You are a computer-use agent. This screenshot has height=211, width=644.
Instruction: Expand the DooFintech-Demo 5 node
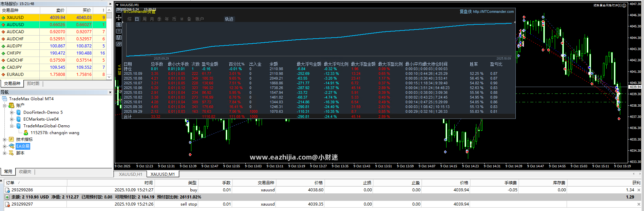[12, 112]
